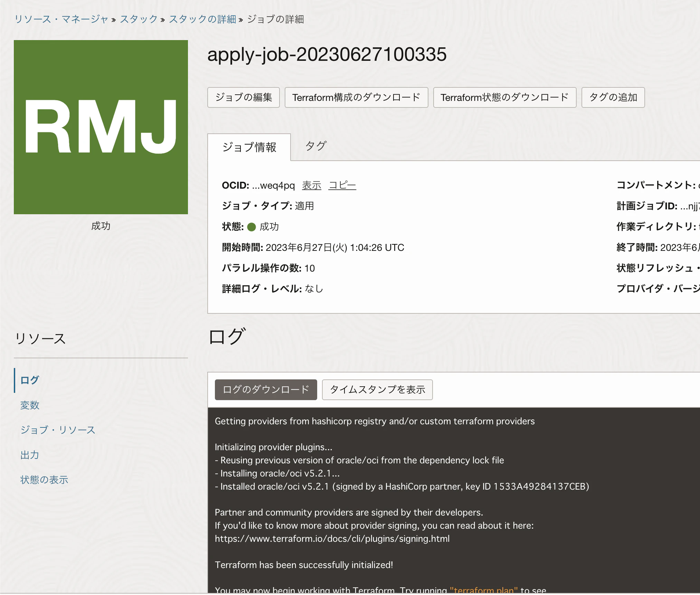Click the タグの追加 button

coord(613,97)
